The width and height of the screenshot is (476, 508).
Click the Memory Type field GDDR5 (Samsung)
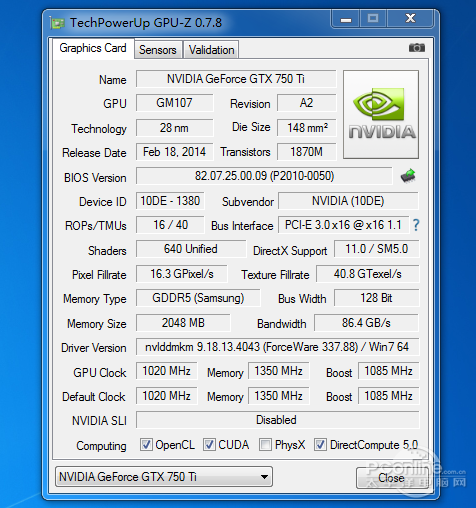point(198,298)
